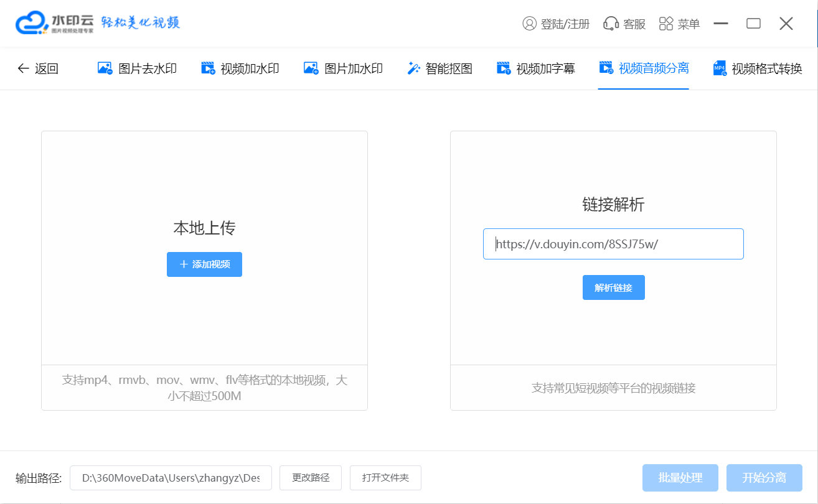Click the 视频音频分离 icon
Viewport: 818px width, 504px height.
click(x=606, y=68)
